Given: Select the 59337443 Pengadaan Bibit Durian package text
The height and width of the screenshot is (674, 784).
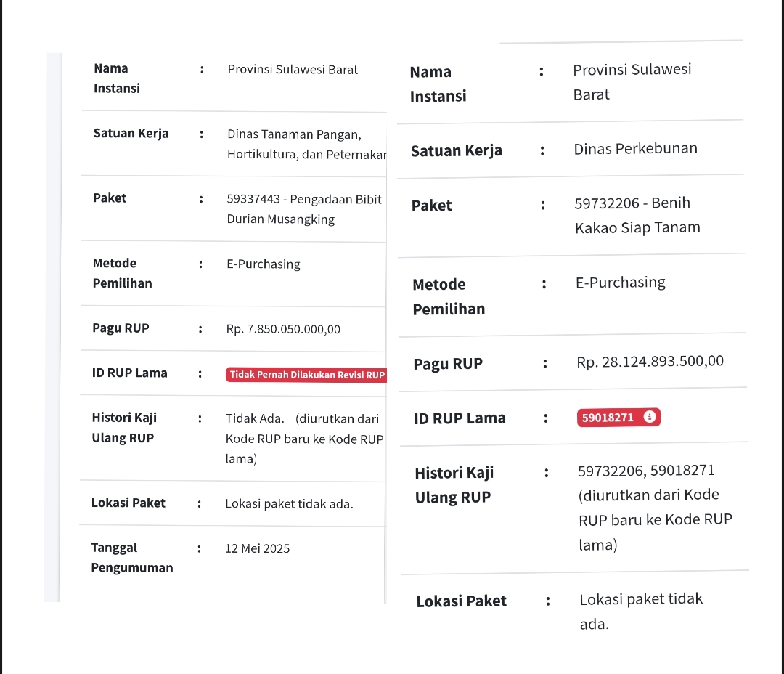Looking at the screenshot, I should (303, 209).
